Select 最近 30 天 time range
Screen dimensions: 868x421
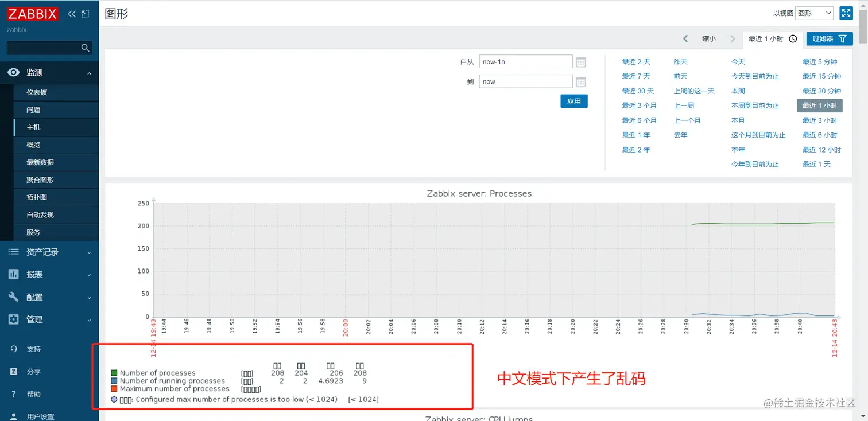pyautogui.click(x=638, y=91)
